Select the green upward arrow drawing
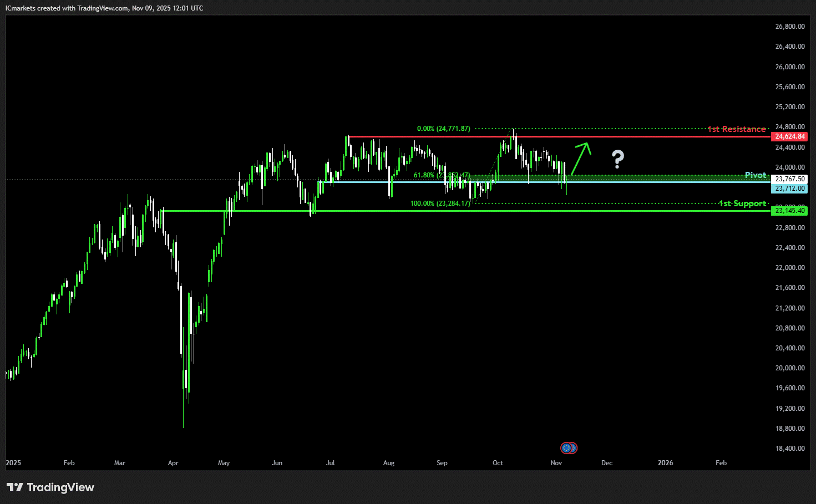This screenshot has height=504, width=816. pyautogui.click(x=580, y=157)
